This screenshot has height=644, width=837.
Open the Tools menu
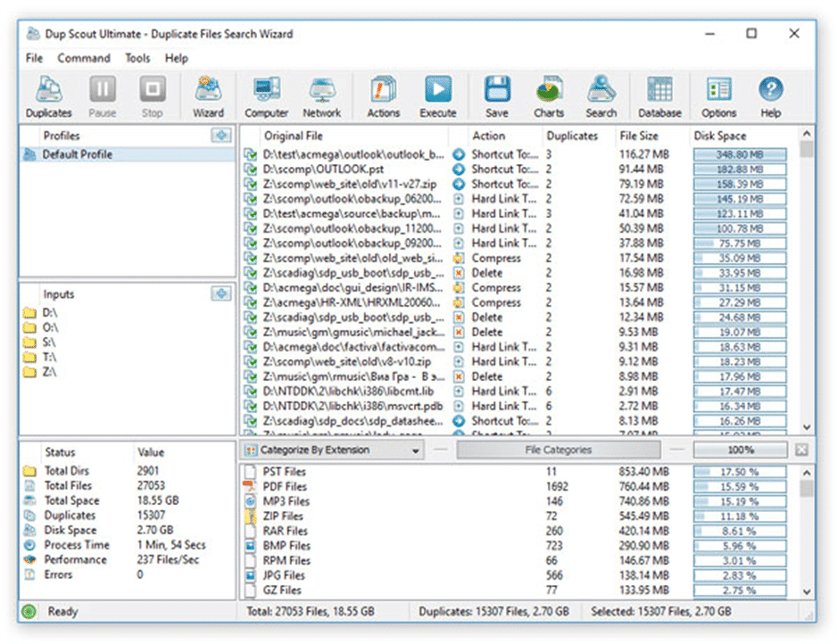pos(137,58)
